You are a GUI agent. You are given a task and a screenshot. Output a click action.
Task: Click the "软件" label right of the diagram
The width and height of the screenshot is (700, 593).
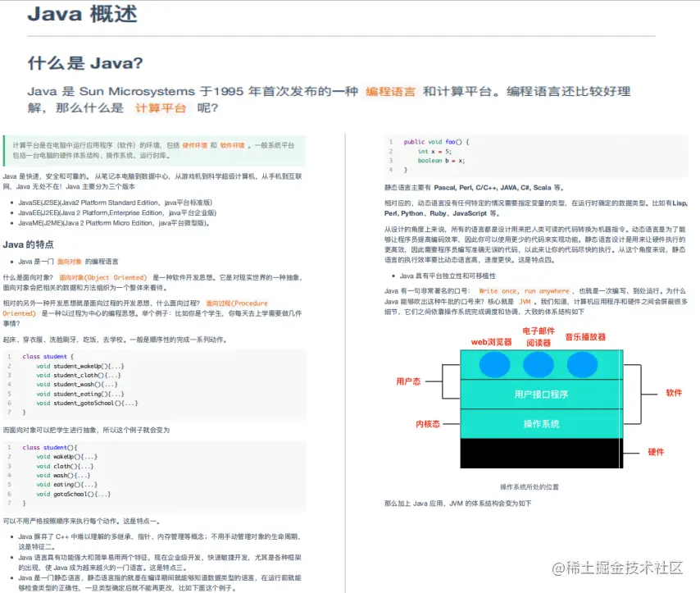click(674, 392)
